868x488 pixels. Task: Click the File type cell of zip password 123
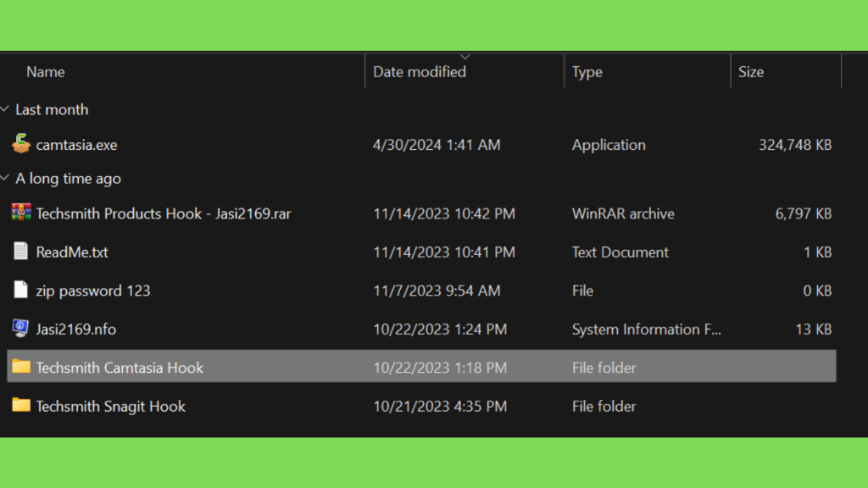(x=582, y=291)
